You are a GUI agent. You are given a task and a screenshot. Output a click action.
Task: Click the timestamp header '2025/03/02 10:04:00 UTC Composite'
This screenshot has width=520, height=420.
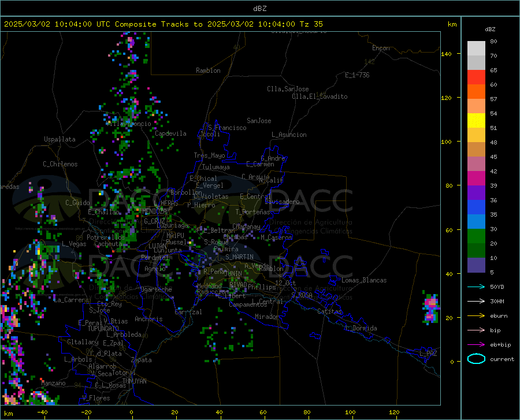point(80,24)
